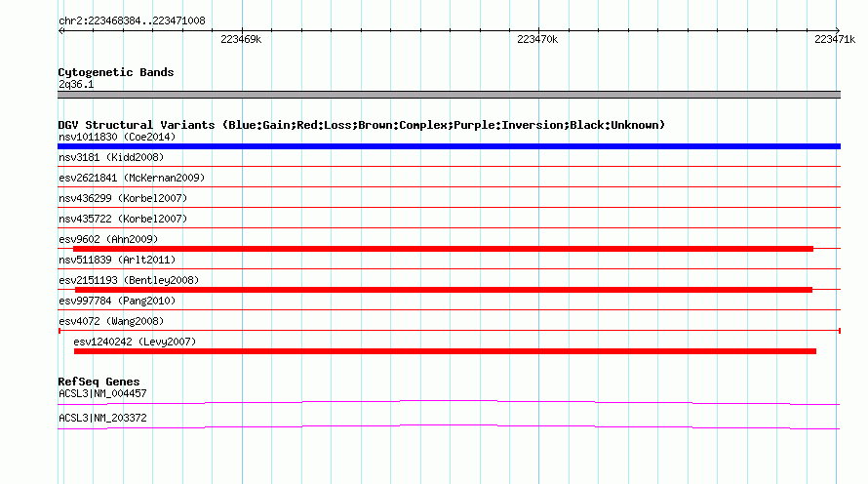
Task: Select the magenta ACSL3 NM_203372 transcript line
Action: (x=449, y=426)
